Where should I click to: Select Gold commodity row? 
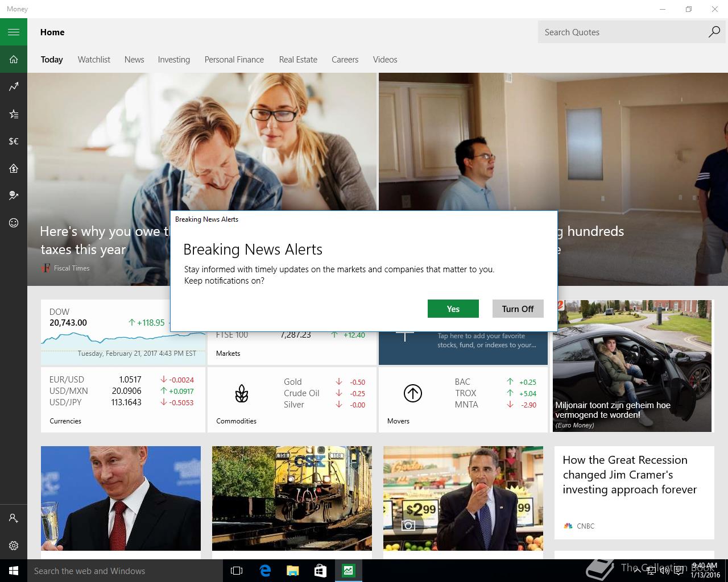325,382
